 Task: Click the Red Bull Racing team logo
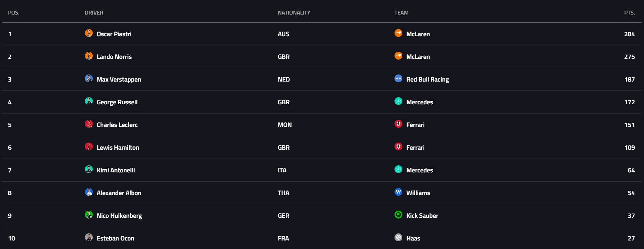pyautogui.click(x=398, y=78)
